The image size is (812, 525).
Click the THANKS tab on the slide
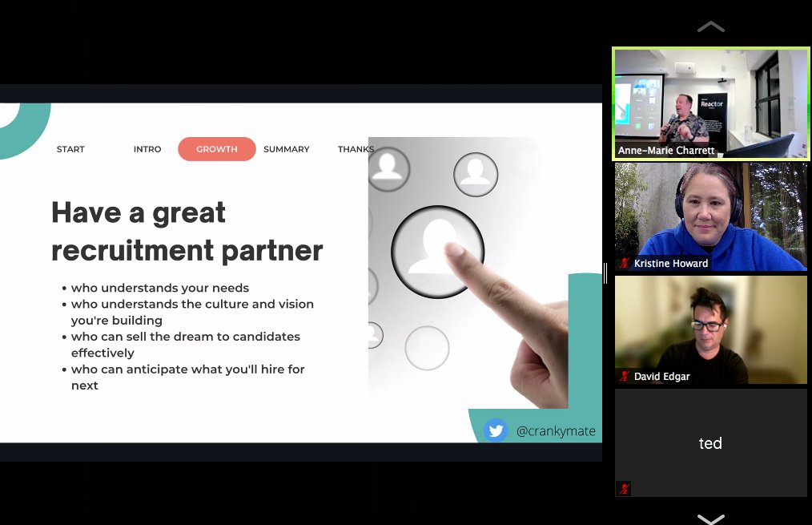pos(356,149)
